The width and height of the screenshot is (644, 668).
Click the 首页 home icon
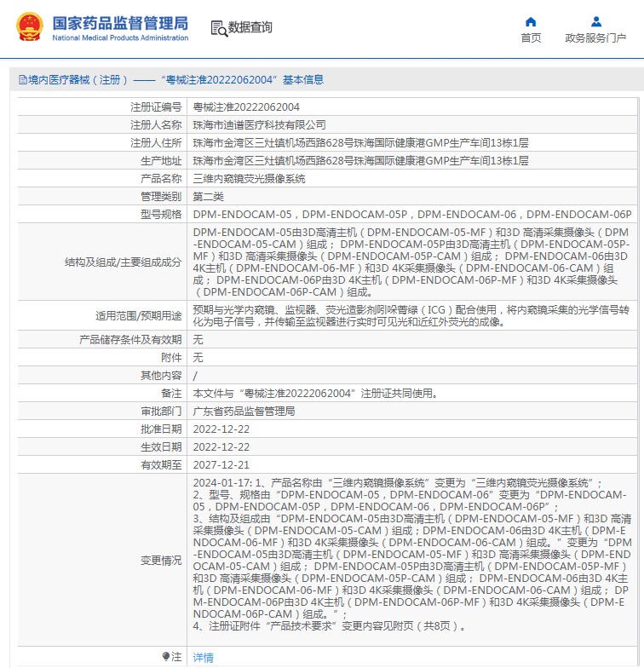click(531, 22)
